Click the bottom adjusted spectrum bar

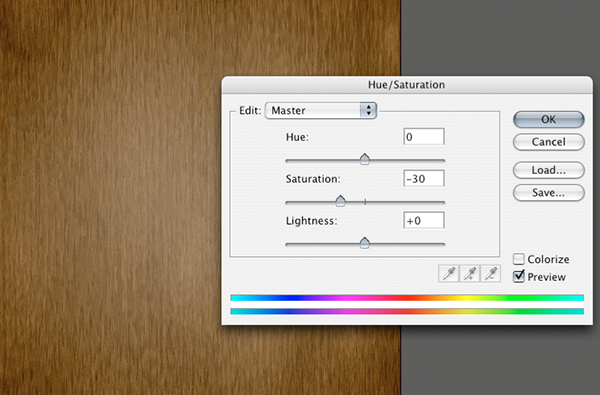(x=407, y=311)
